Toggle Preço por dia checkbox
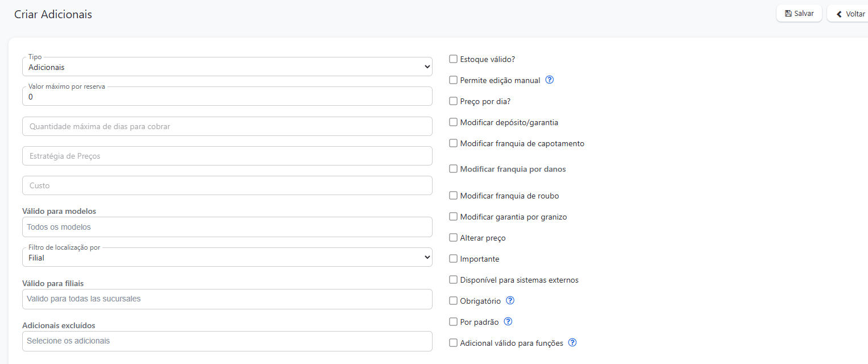Image resolution: width=868 pixels, height=364 pixels. (x=453, y=101)
